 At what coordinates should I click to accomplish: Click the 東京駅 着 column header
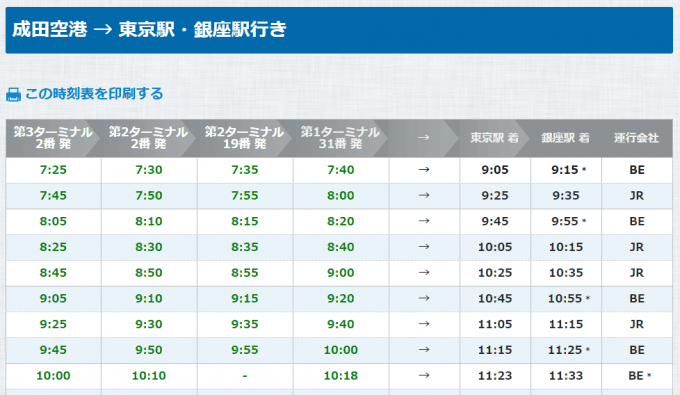click(494, 138)
